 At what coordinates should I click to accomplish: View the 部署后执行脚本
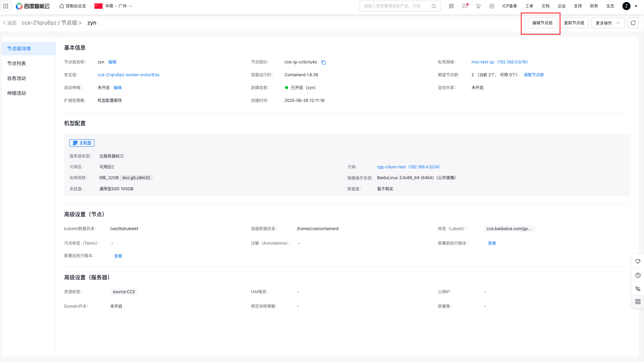(x=118, y=256)
